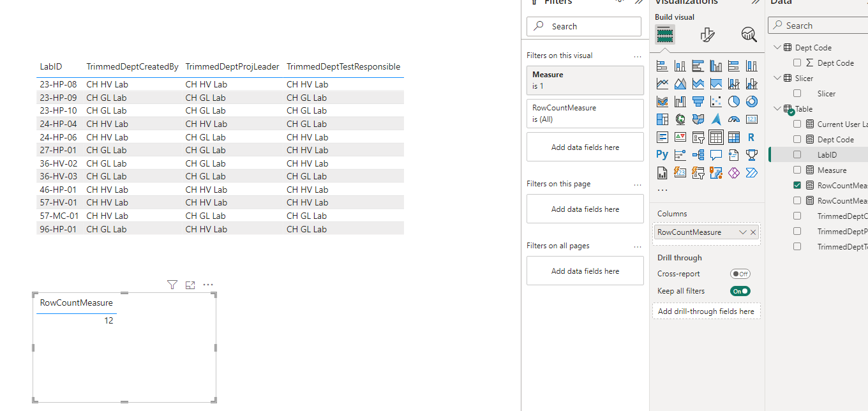Switch to the Build visual tab icon

(x=665, y=34)
